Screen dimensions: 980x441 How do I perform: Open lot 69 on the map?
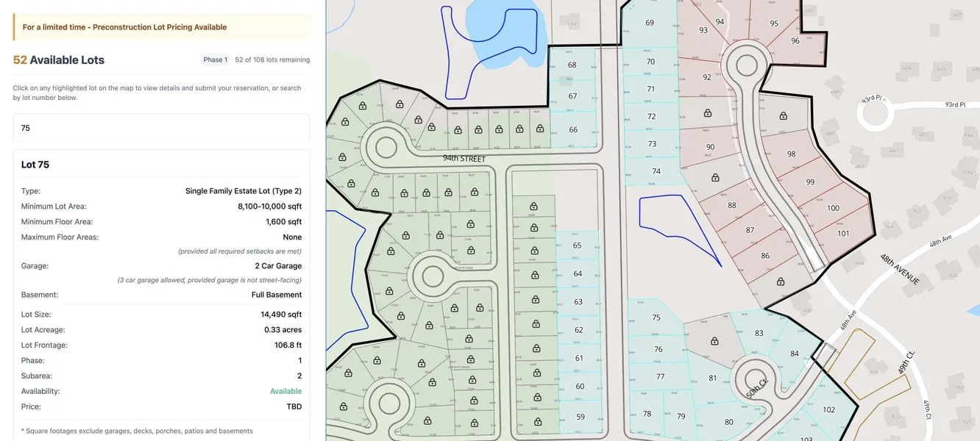[x=650, y=23]
